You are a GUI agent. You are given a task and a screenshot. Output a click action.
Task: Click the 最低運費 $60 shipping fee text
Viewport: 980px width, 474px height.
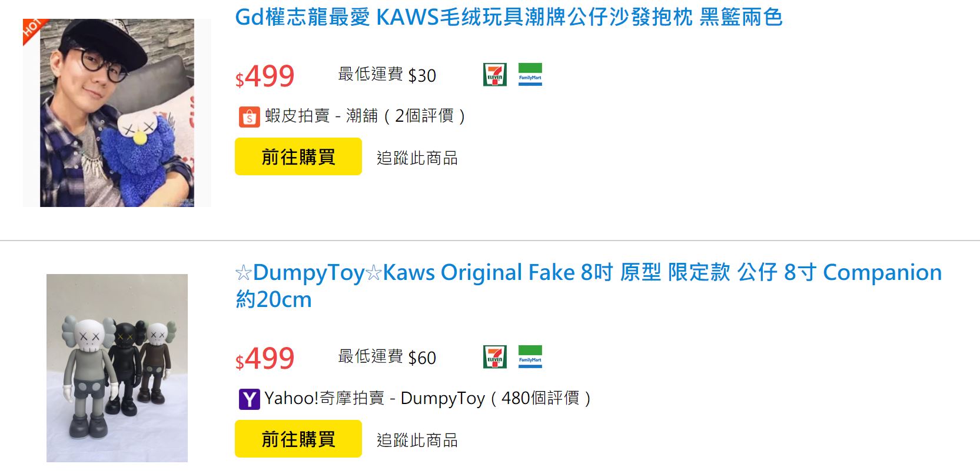387,357
